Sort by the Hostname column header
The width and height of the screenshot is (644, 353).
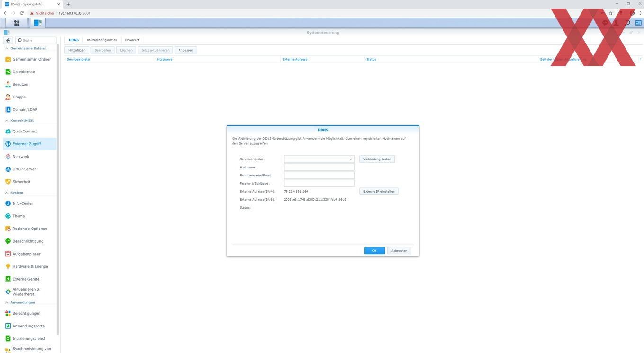218,59
